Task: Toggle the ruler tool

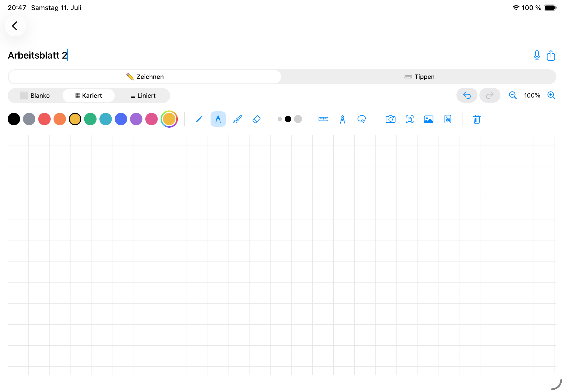Action: pos(323,119)
